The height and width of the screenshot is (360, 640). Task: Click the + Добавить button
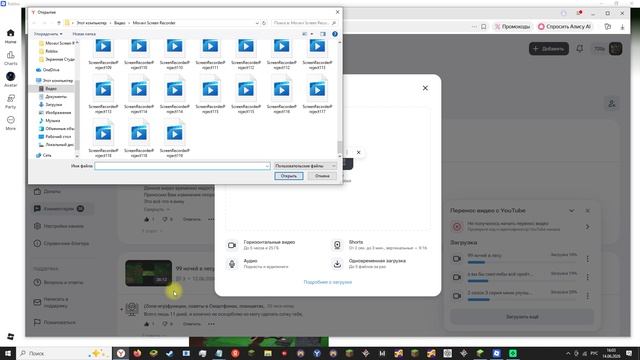click(x=549, y=49)
